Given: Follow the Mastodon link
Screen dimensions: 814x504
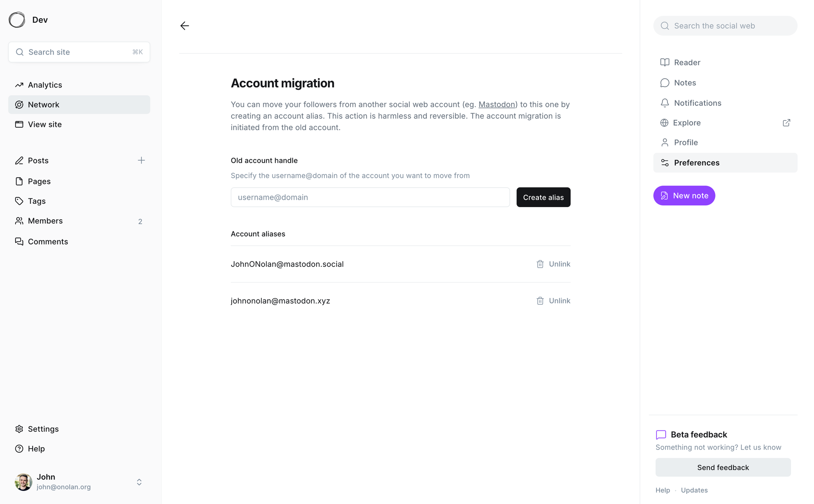Looking at the screenshot, I should pos(497,105).
